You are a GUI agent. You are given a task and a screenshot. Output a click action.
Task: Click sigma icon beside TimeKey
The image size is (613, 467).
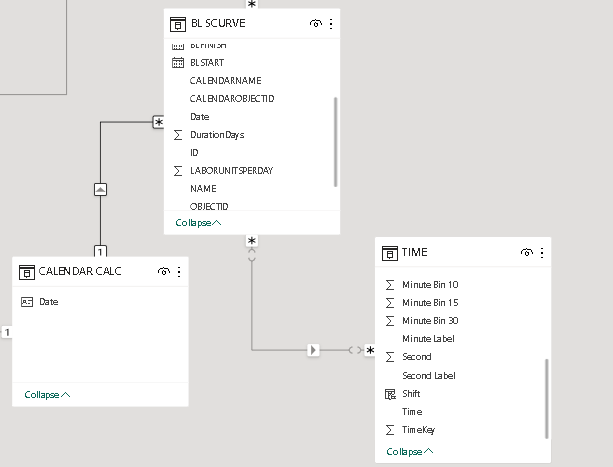(390, 430)
